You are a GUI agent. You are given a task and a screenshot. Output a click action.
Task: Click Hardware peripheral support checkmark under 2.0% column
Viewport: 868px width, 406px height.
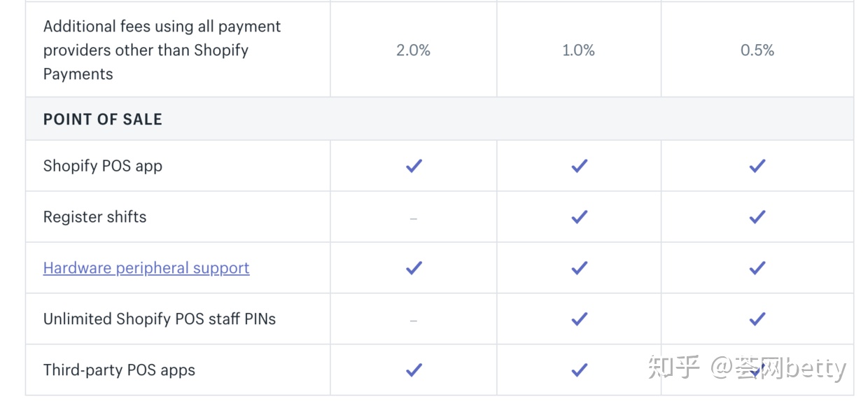click(x=414, y=268)
